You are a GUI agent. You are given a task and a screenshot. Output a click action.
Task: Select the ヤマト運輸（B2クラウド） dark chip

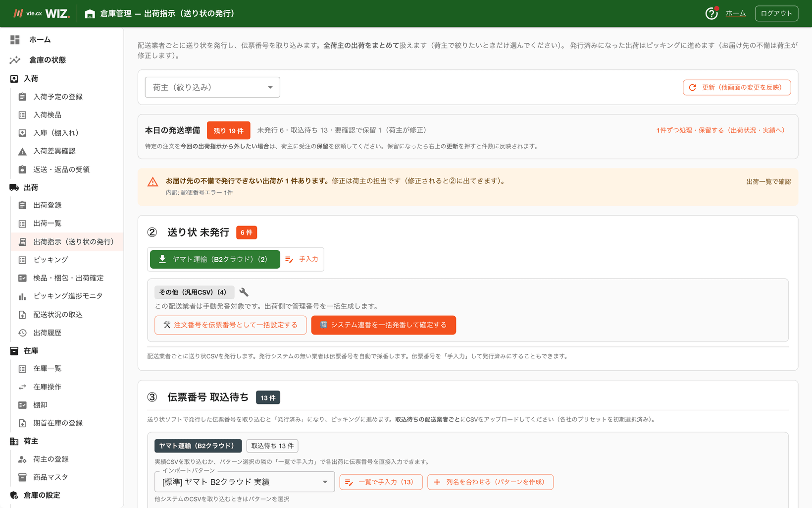(x=198, y=446)
